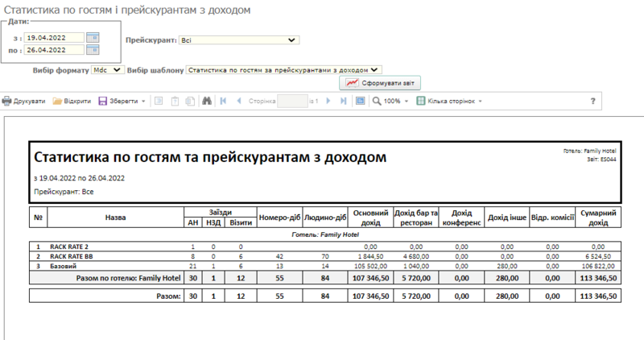
Task: Toggle full screen view icon
Action: 361,102
